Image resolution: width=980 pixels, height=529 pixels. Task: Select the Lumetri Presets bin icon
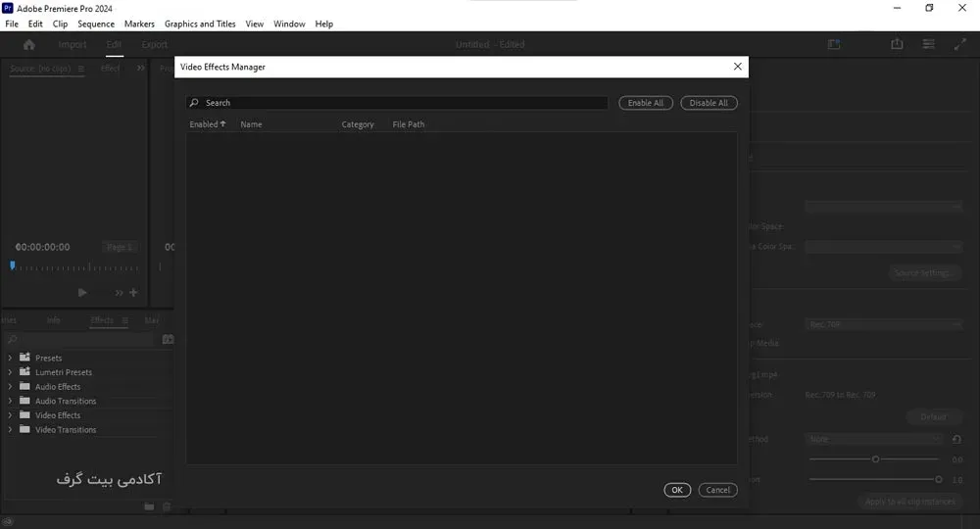(x=25, y=371)
